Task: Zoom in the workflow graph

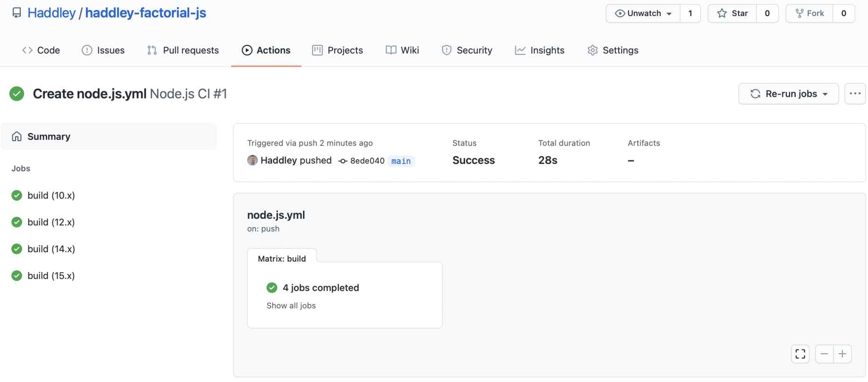Action: tap(842, 354)
